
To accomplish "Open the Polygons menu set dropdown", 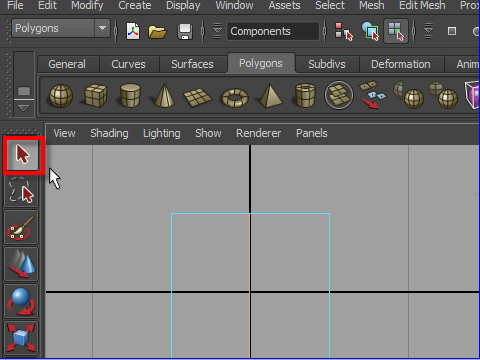I will [x=102, y=28].
